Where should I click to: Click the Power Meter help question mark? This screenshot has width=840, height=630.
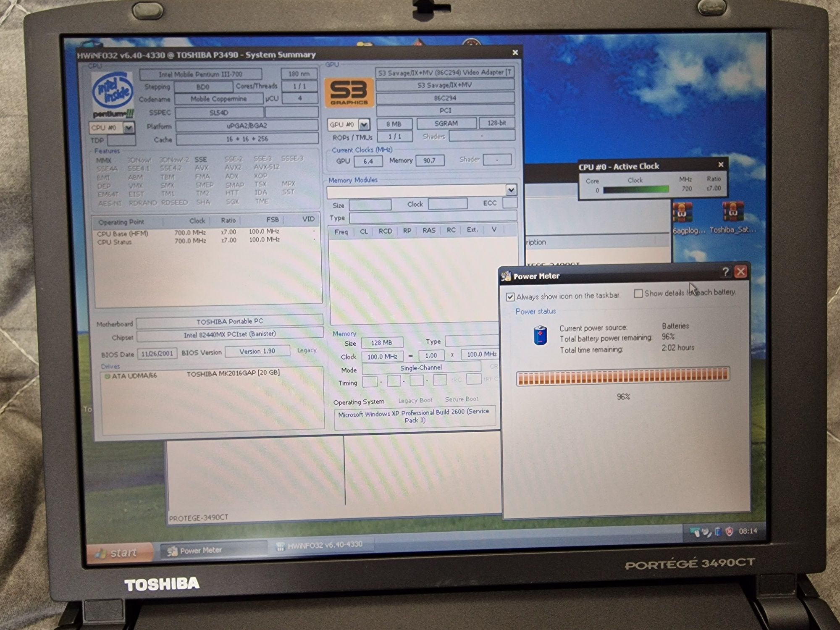725,272
